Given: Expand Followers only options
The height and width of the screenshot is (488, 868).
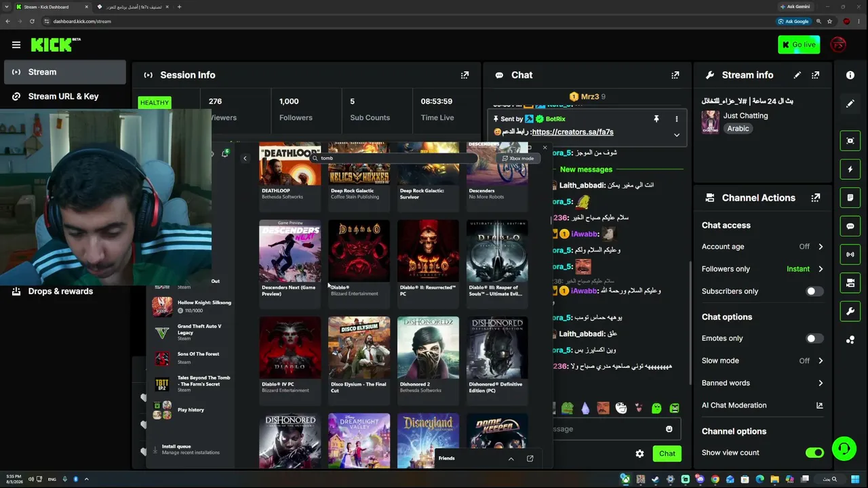Looking at the screenshot, I should pyautogui.click(x=821, y=269).
